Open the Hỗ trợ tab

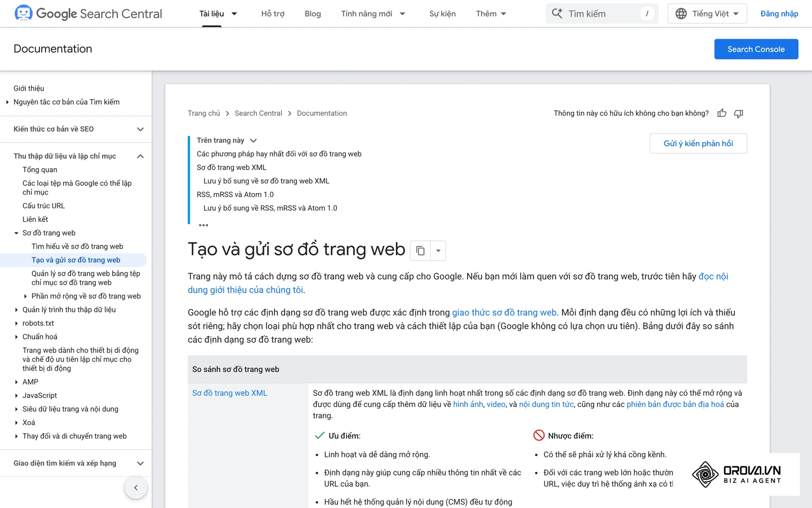273,14
